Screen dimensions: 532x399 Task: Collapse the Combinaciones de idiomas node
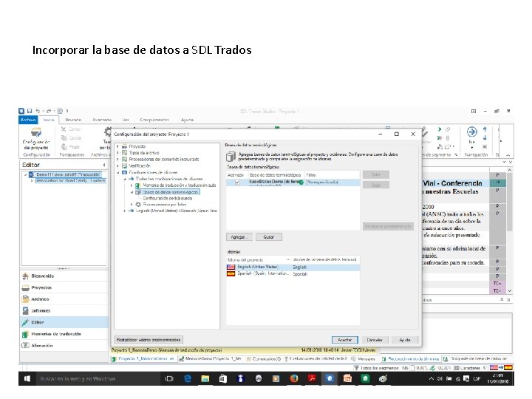(x=118, y=172)
